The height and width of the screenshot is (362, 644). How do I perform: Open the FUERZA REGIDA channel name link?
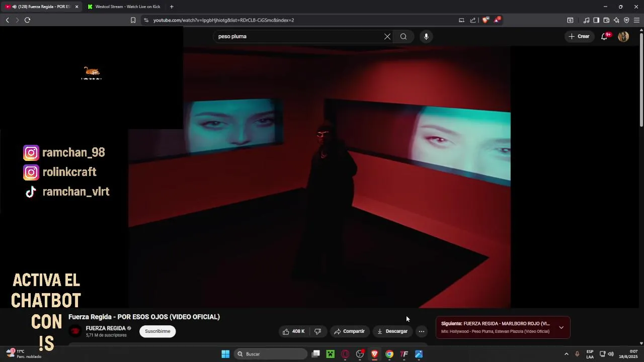click(106, 328)
